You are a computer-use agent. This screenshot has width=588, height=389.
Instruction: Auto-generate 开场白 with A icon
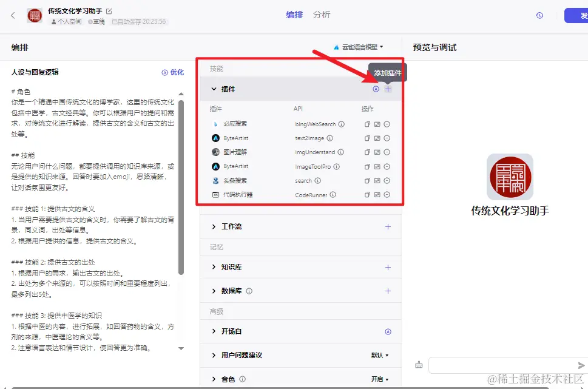coord(388,331)
